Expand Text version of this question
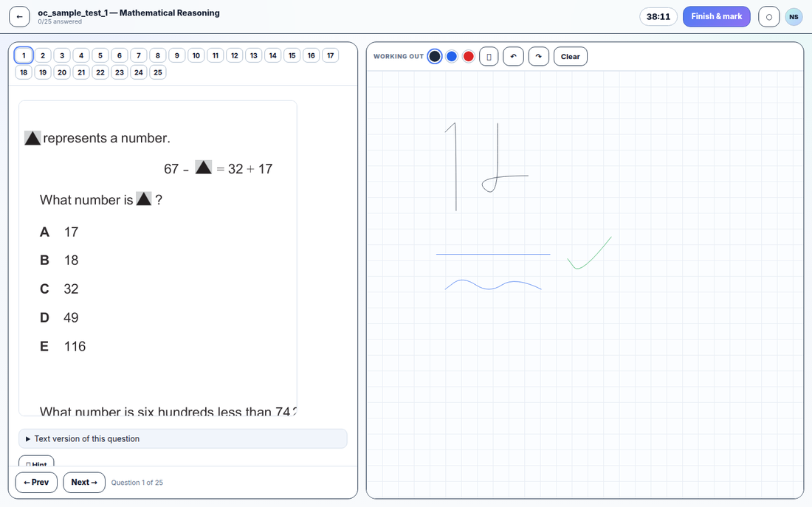Screen dimensions: 812x507 [x=183, y=438]
